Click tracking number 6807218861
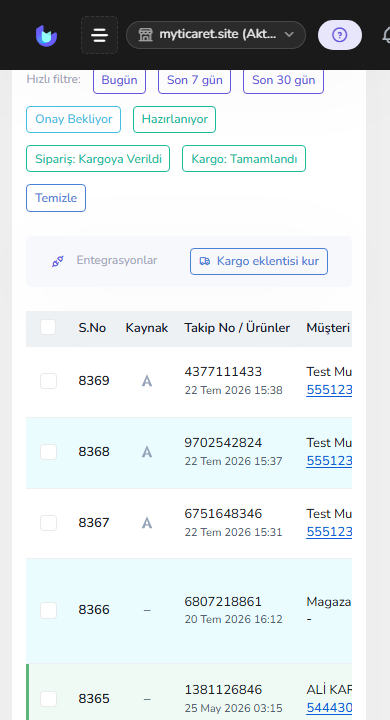This screenshot has width=390, height=720. click(x=223, y=602)
